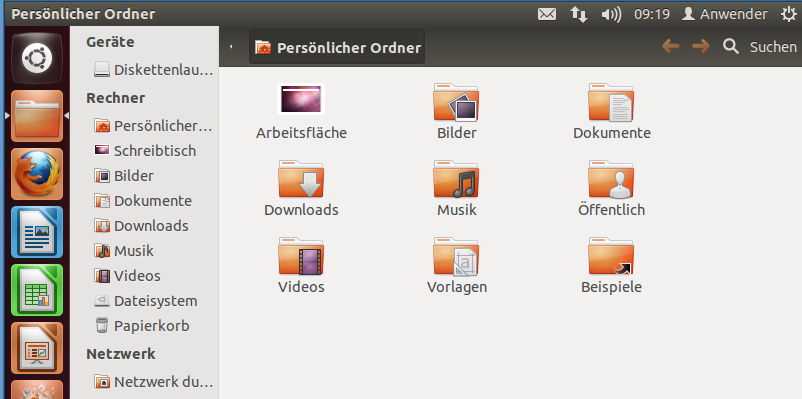This screenshot has height=399, width=802.
Task: Open Papierkorb trash in the sidebar
Action: click(x=142, y=326)
